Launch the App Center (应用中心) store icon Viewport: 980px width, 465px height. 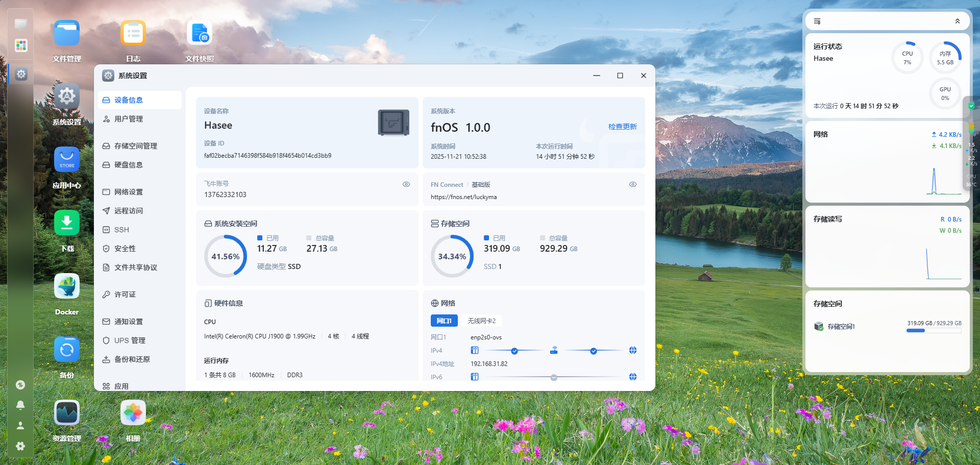pos(67,160)
